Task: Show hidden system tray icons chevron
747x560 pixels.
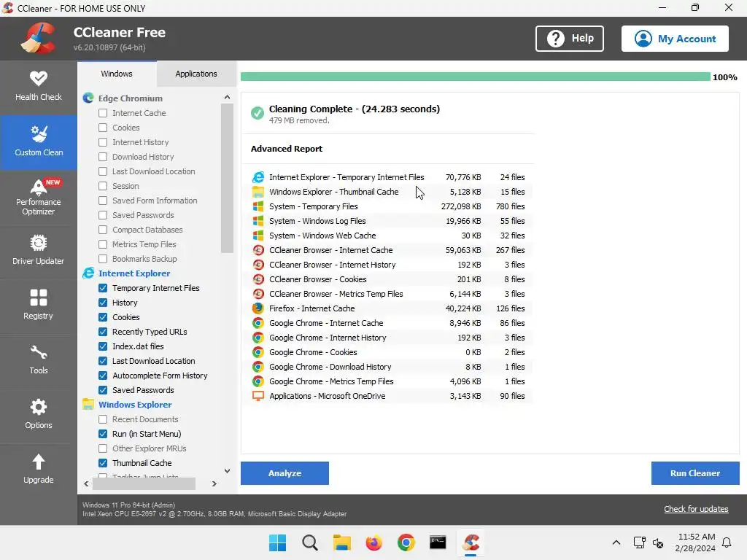Action: coord(616,542)
